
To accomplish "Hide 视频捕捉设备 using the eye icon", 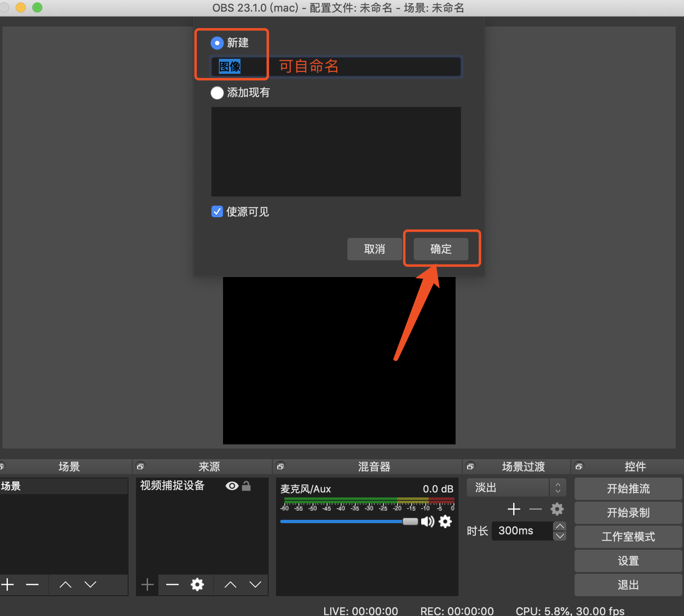I will 232,486.
